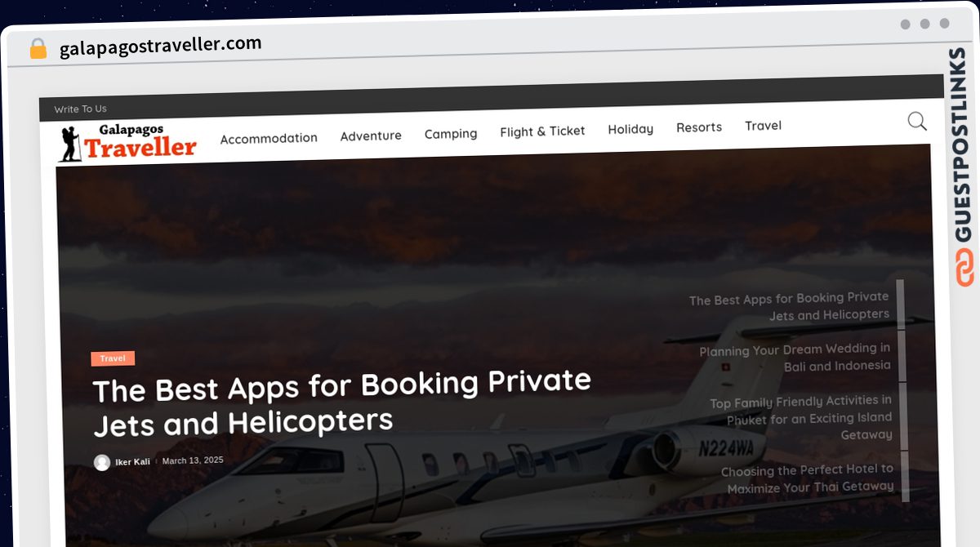Click the orange Travel category tag
The width and height of the screenshot is (980, 547).
113,358
